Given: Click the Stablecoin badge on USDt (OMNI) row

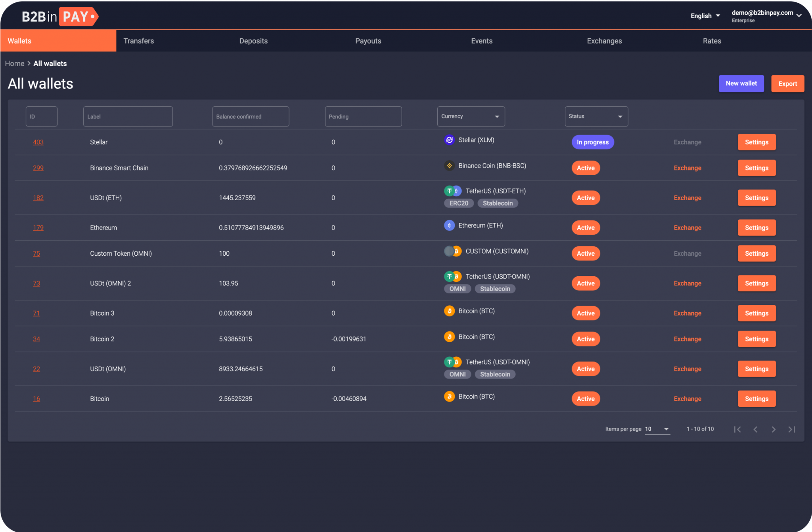Looking at the screenshot, I should point(496,374).
